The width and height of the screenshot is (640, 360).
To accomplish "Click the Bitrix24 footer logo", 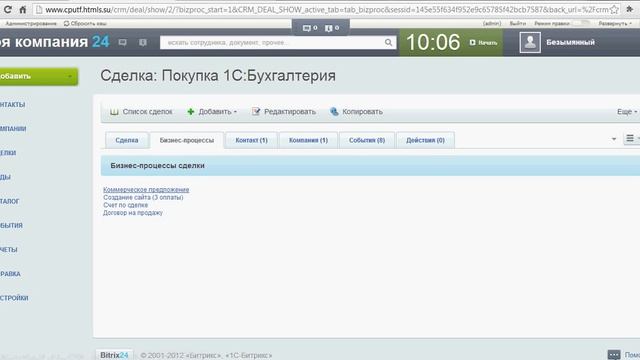I will [x=114, y=355].
